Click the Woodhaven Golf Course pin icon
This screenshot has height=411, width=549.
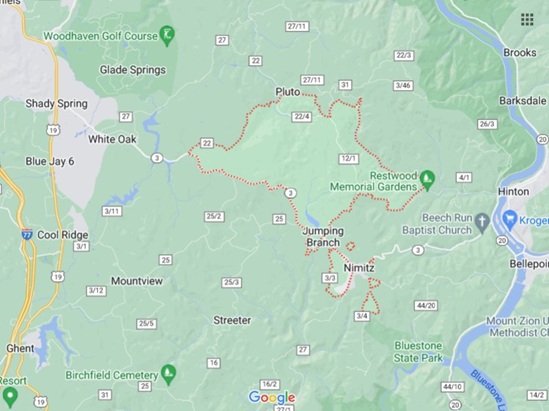[167, 35]
